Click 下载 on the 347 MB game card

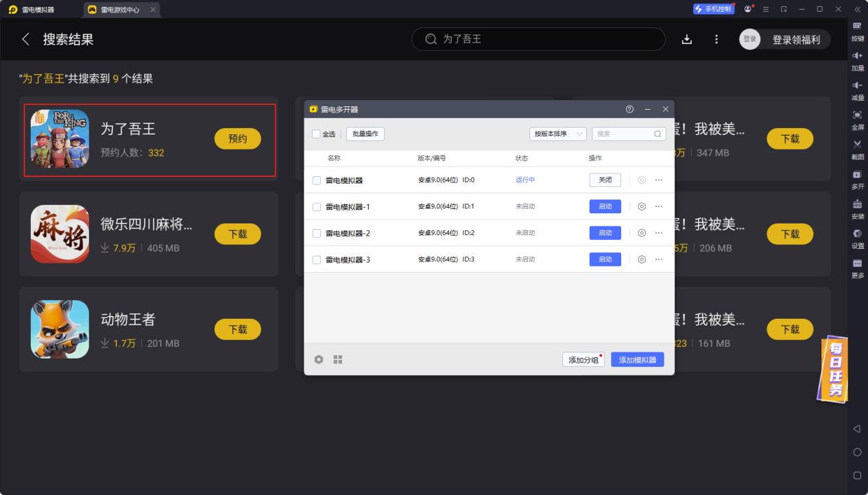pos(790,138)
